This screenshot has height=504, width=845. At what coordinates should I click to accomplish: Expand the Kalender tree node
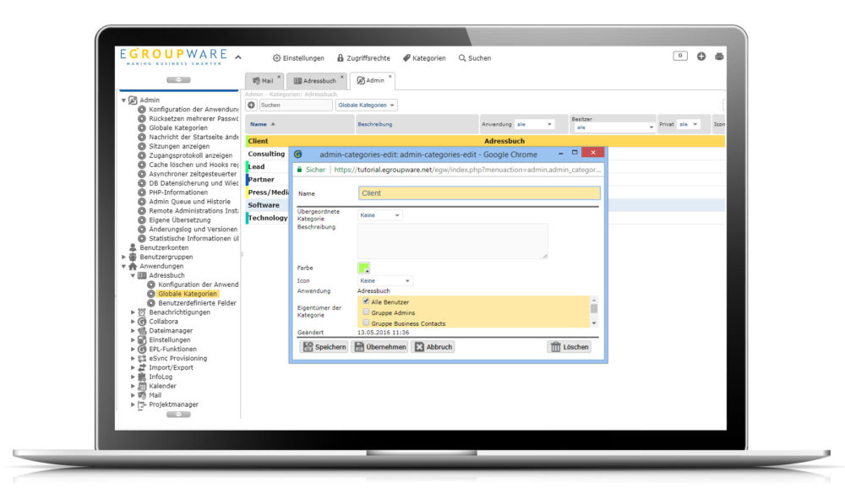click(x=133, y=386)
